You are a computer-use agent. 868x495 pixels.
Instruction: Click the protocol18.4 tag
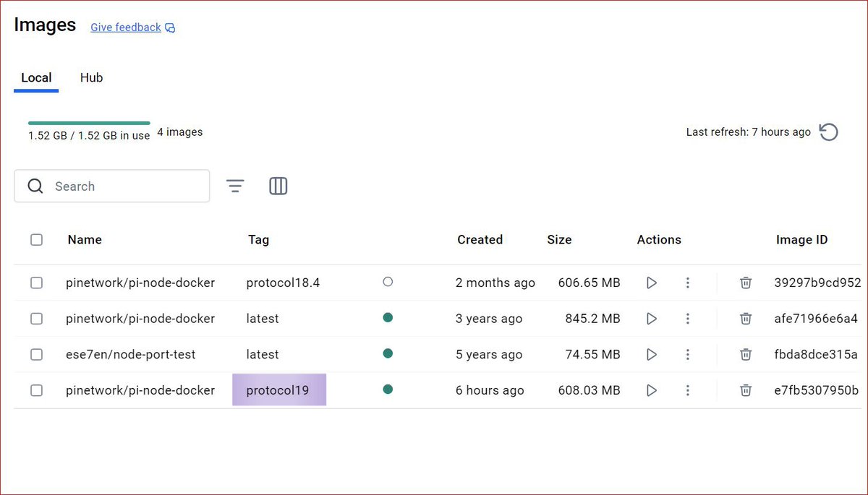283,283
